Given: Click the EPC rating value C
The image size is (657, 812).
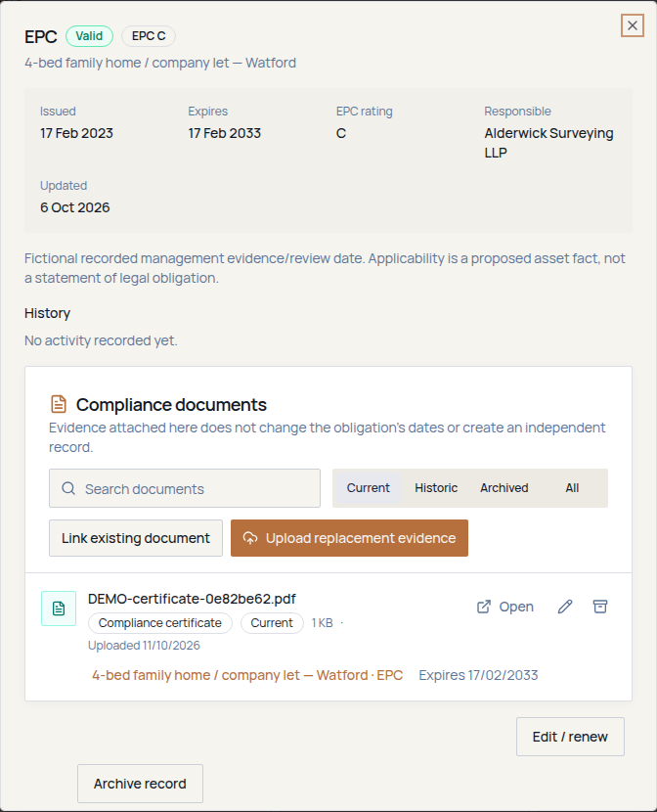Looking at the screenshot, I should tap(341, 133).
